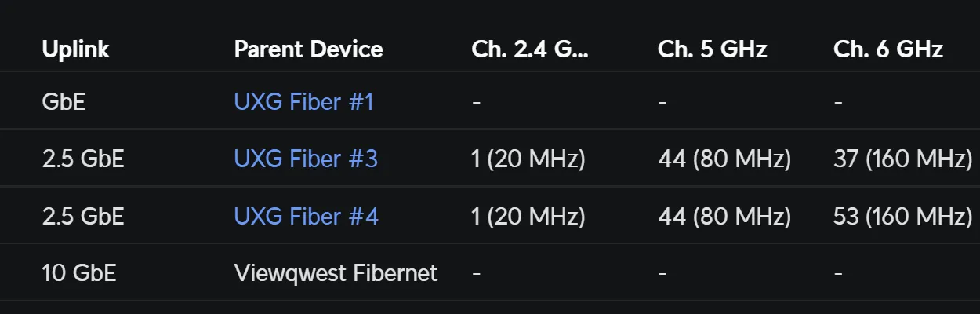This screenshot has width=980, height=314.
Task: Open the UXG Fiber #3 parent device link
Action: [x=306, y=159]
